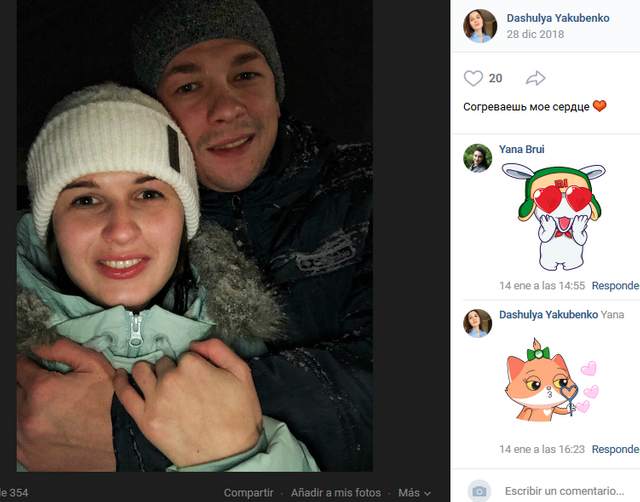Click Dashulya Yakubenko name in reply comment
This screenshot has height=502, width=640.
549,315
